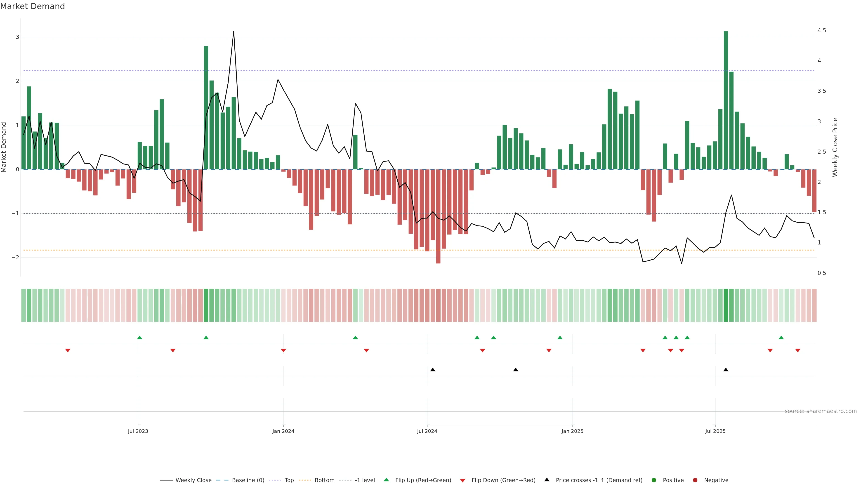Click the Jan 2025 x-axis label
Screen dimensions: 868x488
click(x=572, y=432)
